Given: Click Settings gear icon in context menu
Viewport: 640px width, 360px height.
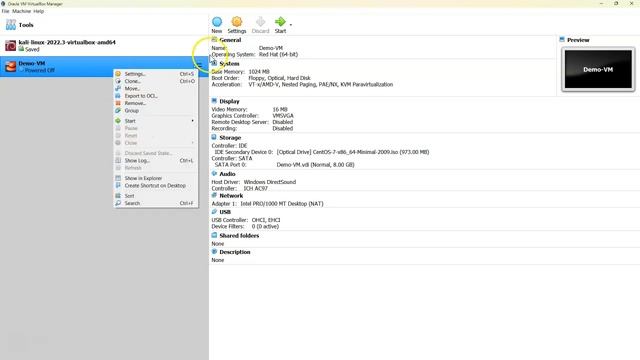Looking at the screenshot, I should (x=118, y=74).
